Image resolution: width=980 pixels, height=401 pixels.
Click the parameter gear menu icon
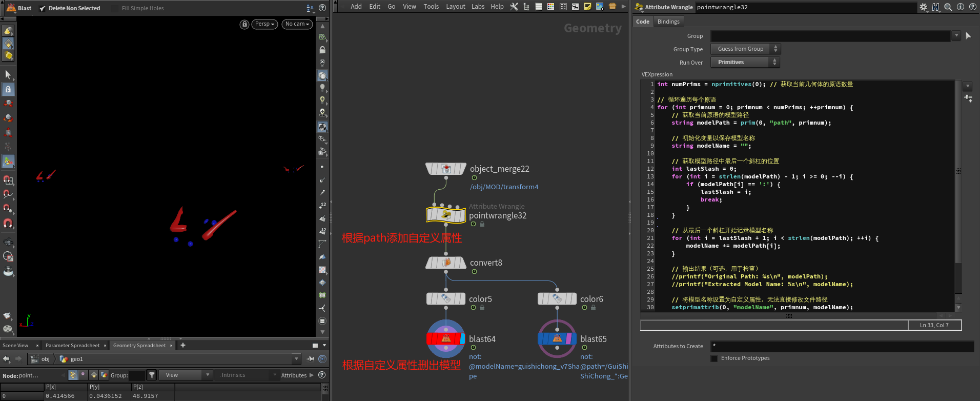[923, 7]
